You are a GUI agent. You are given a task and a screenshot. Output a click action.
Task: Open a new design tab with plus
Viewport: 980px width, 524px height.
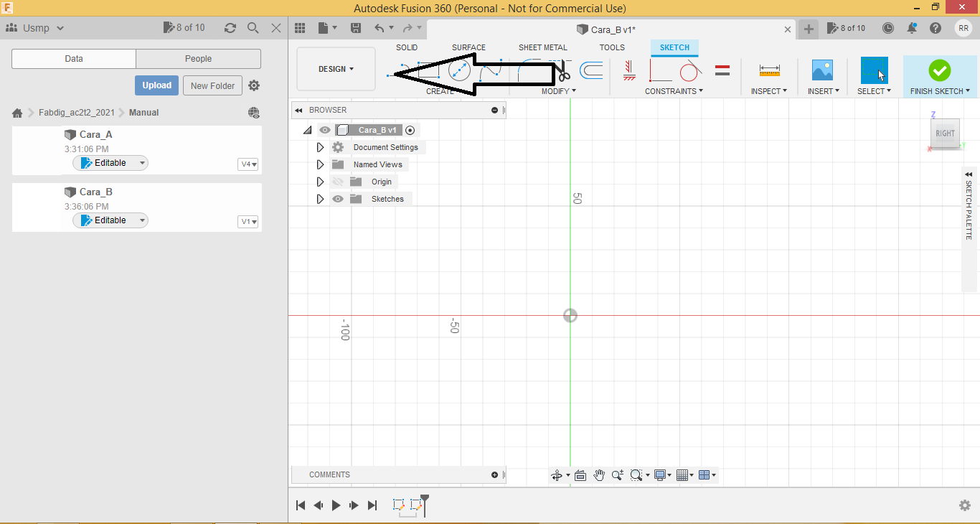click(x=809, y=29)
